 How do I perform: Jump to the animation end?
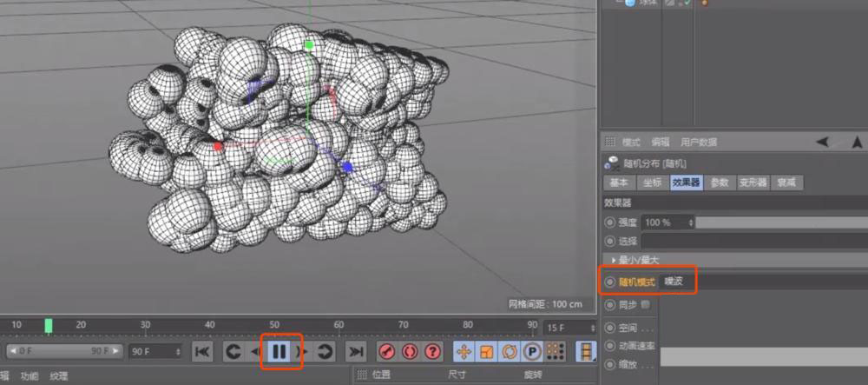coord(357,351)
